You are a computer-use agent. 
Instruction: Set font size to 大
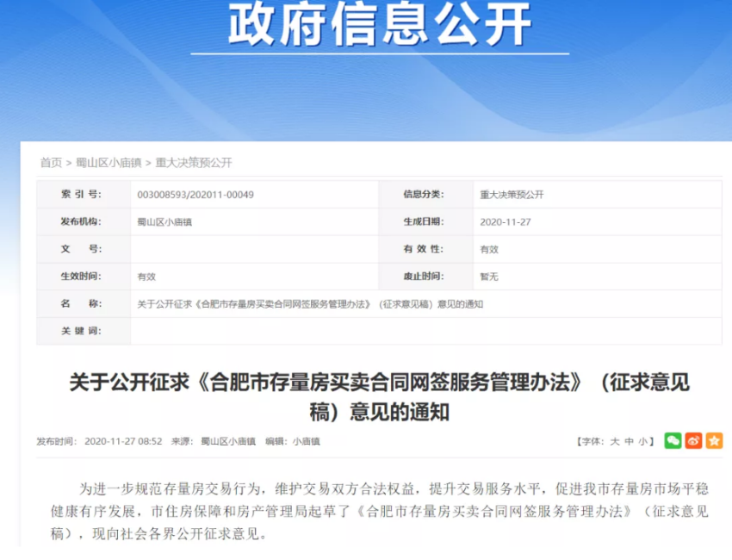pyautogui.click(x=615, y=441)
